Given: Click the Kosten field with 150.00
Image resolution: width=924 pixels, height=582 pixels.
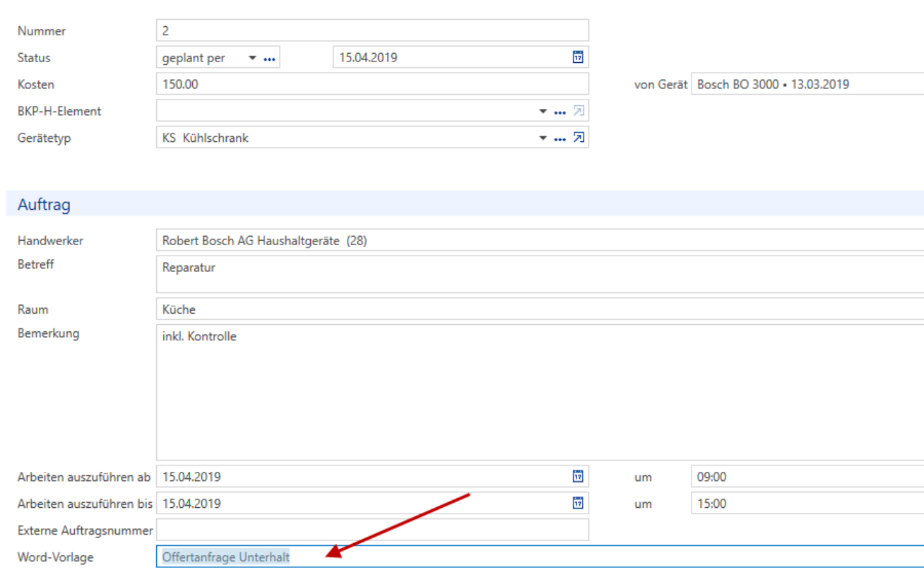Looking at the screenshot, I should point(372,84).
